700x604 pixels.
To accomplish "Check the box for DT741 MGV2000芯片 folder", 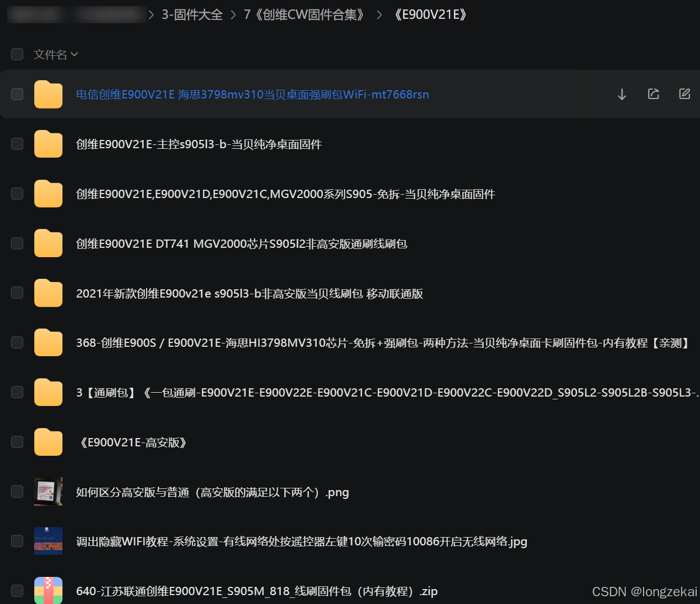I will click(17, 243).
